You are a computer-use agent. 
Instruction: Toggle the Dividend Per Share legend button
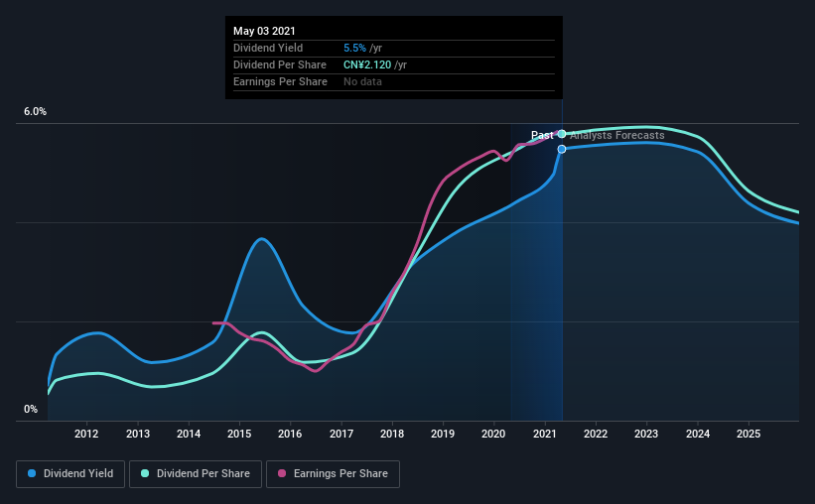point(196,474)
